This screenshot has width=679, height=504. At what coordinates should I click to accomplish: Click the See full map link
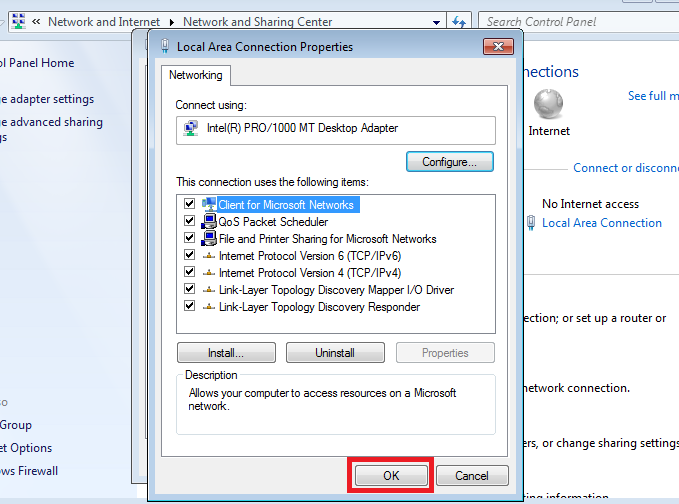[x=653, y=96]
